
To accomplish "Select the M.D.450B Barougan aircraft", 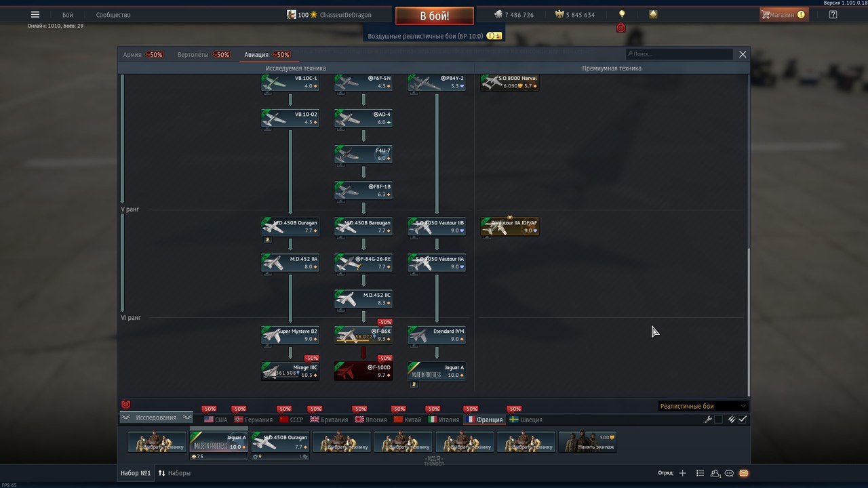I will coord(363,227).
